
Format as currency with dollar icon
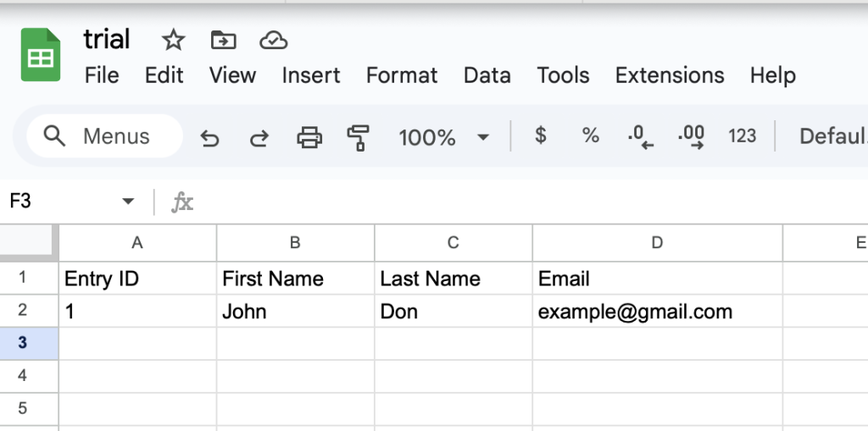tap(540, 136)
